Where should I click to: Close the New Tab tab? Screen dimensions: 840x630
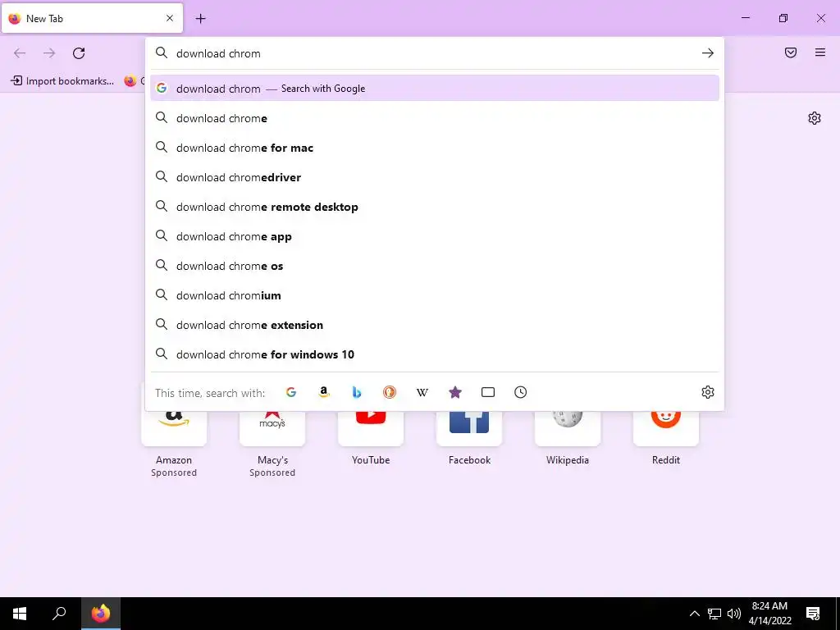(170, 18)
